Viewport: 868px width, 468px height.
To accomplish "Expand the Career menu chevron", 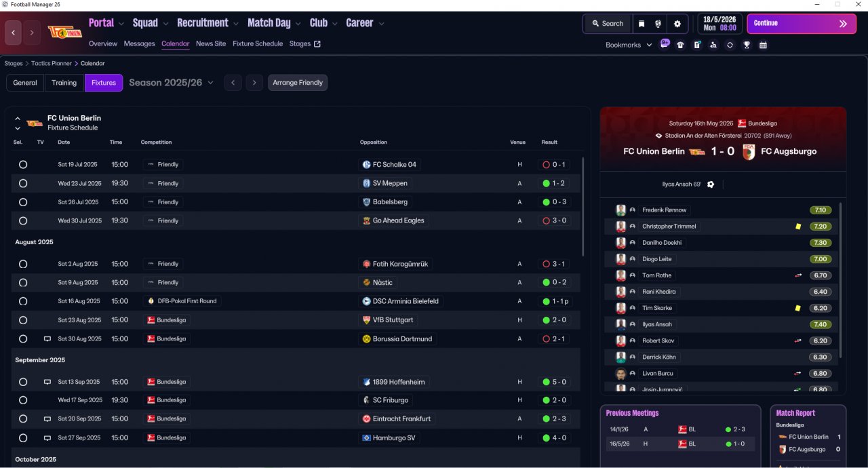I will click(x=381, y=24).
